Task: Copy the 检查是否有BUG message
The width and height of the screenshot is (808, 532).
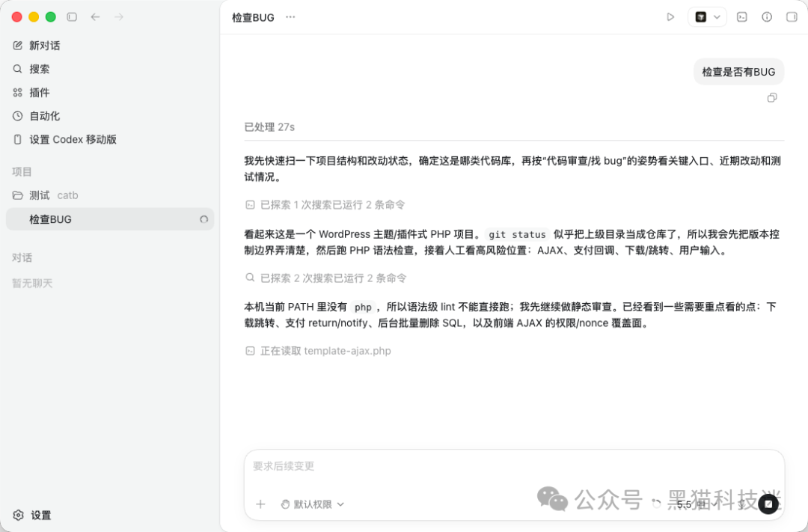Action: pos(772,97)
